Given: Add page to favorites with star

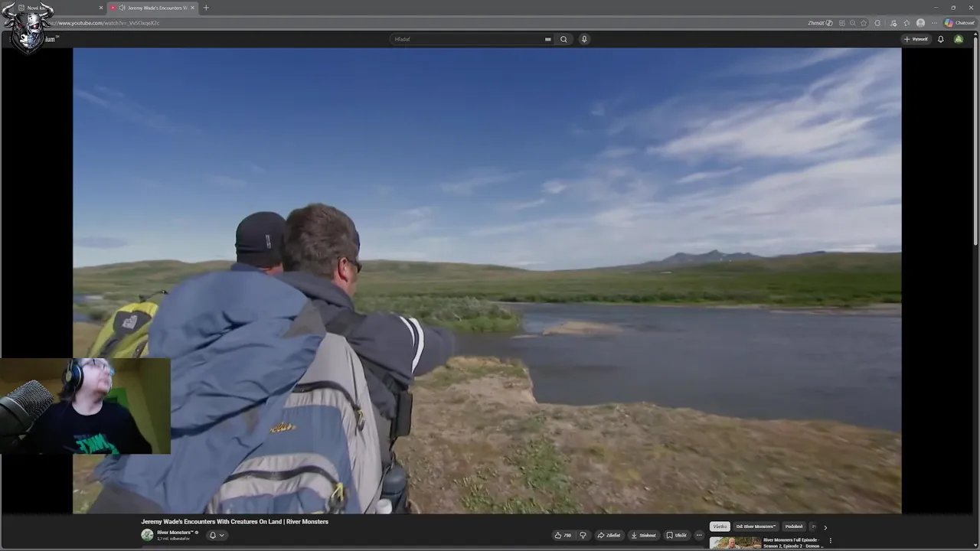Looking at the screenshot, I should pos(864,23).
